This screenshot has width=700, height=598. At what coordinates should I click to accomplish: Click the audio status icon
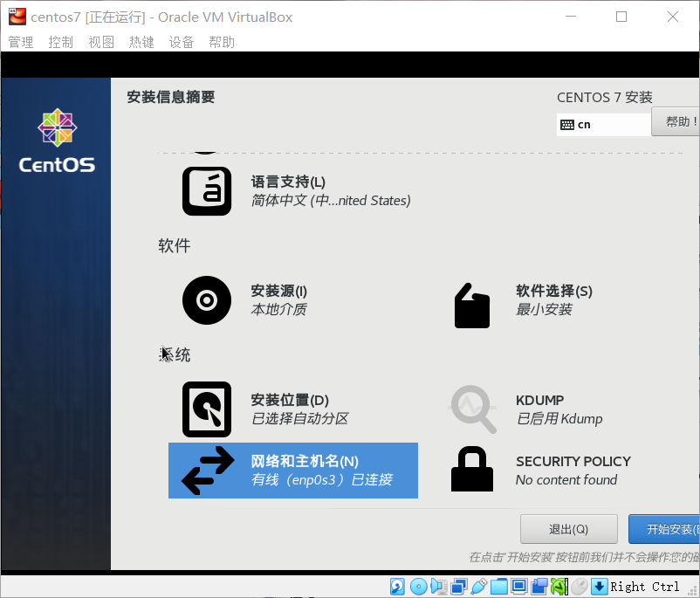(439, 587)
